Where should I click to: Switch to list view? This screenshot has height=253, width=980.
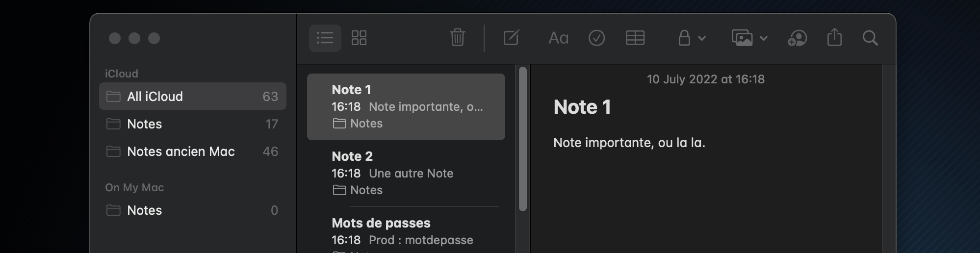click(325, 38)
